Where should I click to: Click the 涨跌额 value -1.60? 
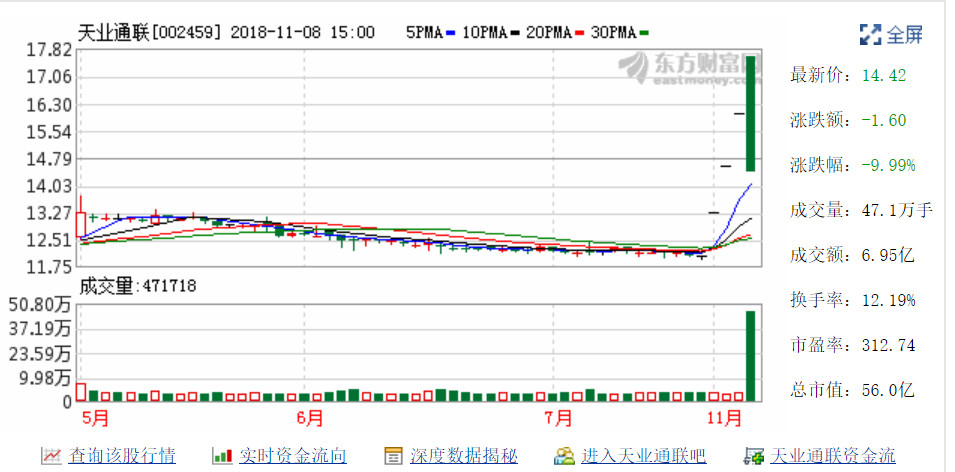point(884,121)
